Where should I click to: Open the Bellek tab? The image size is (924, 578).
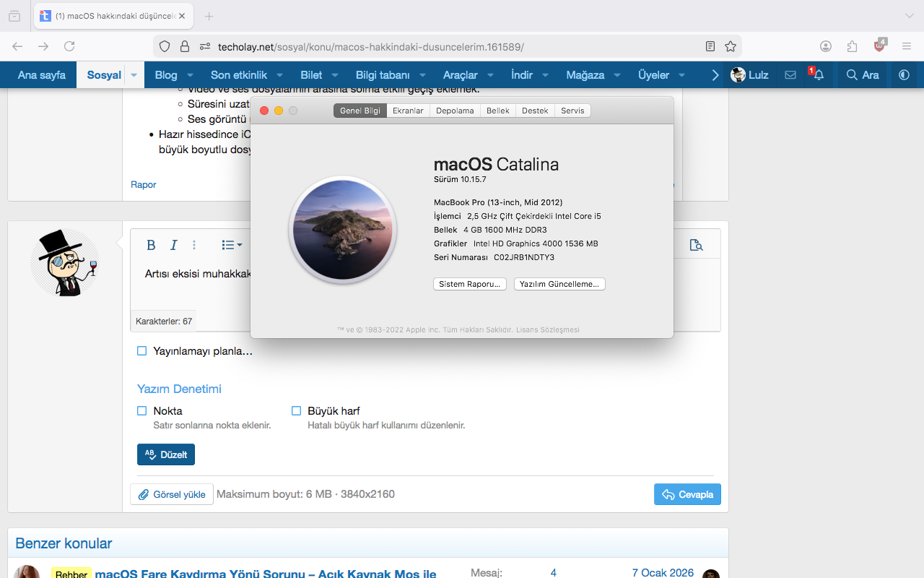(498, 111)
